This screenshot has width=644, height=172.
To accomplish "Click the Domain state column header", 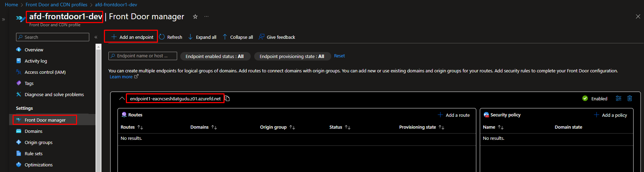I will [x=568, y=127].
